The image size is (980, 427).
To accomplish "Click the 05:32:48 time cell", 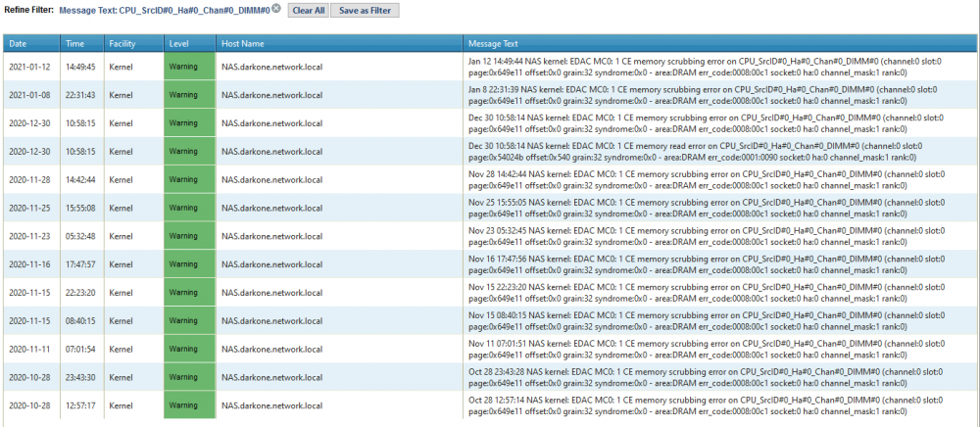I will click(x=80, y=236).
